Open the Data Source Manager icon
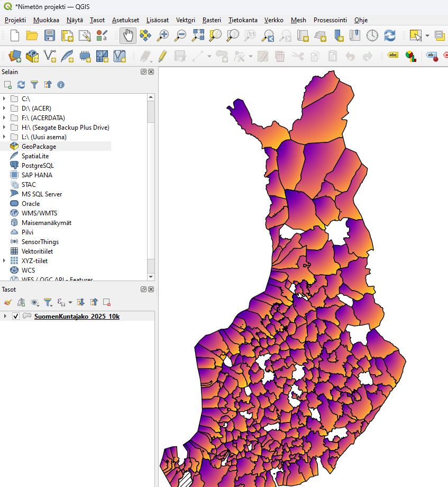 coord(15,56)
